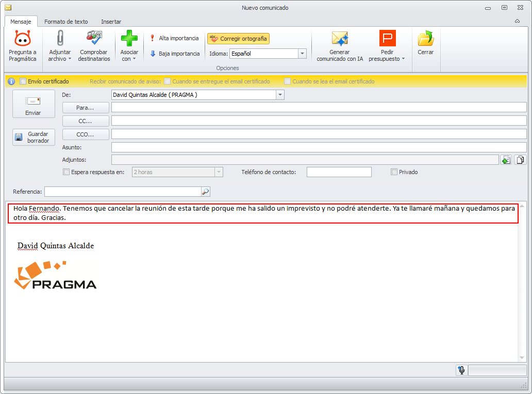Mark the message as Privado
Screen dimensions: 532x394
point(394,172)
